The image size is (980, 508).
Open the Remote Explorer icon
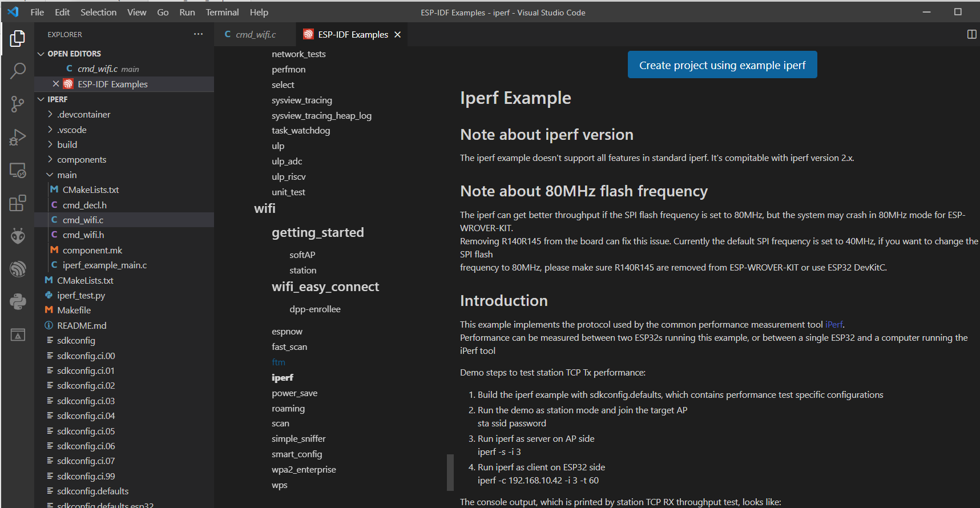pyautogui.click(x=18, y=170)
